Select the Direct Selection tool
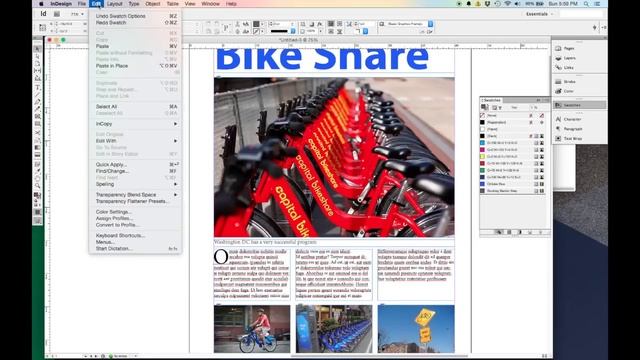 [x=37, y=56]
